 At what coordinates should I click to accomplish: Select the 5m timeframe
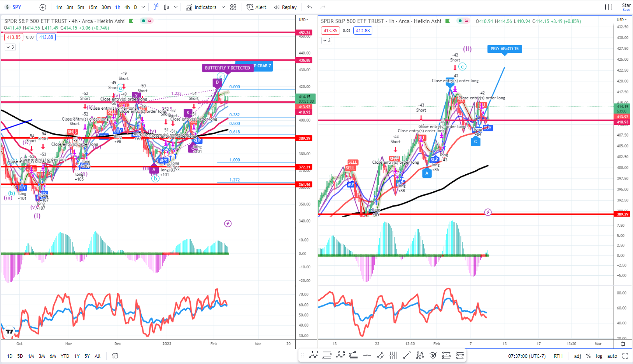point(81,7)
